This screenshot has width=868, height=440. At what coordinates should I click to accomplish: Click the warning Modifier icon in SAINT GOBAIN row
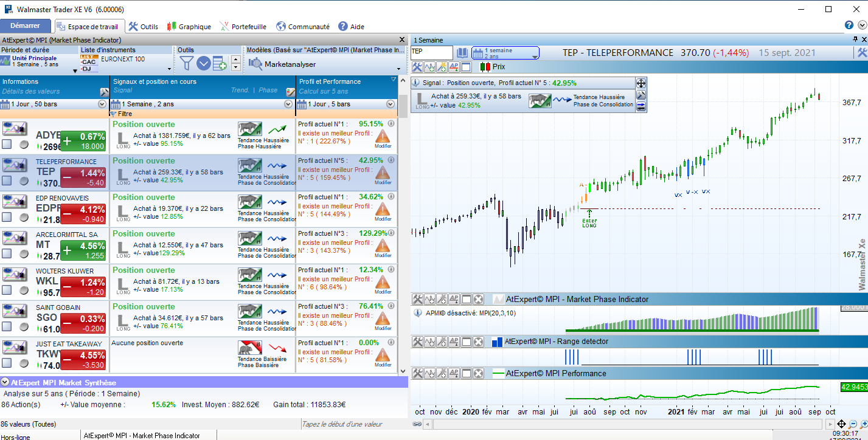(x=383, y=320)
